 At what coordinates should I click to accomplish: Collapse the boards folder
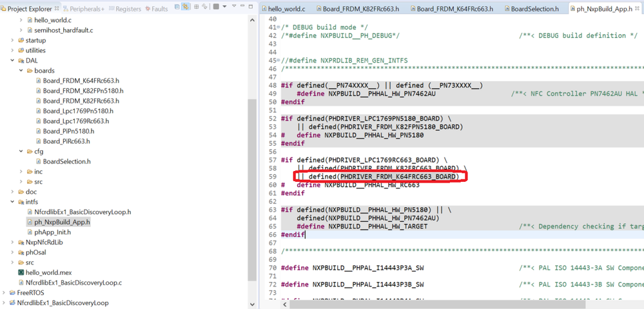(21, 71)
